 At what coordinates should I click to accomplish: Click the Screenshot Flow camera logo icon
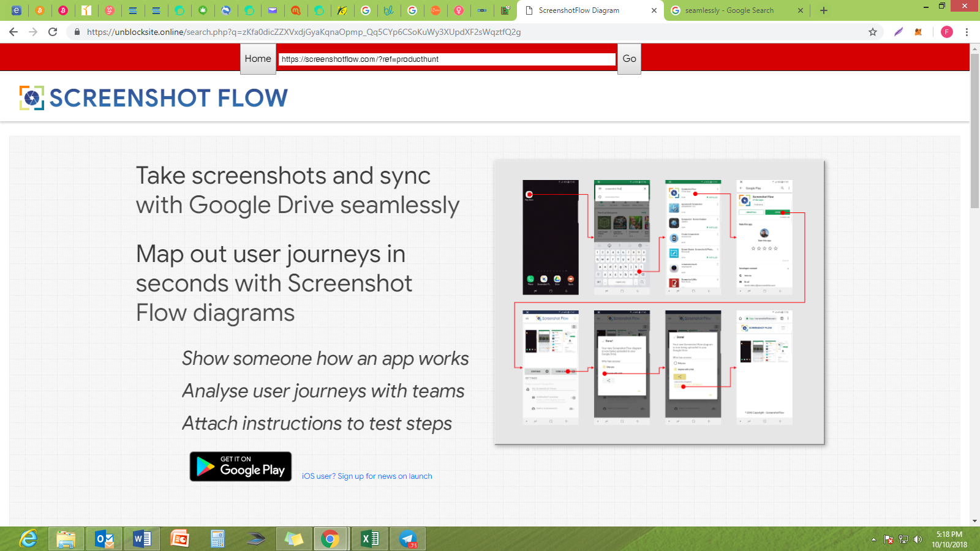(x=32, y=98)
